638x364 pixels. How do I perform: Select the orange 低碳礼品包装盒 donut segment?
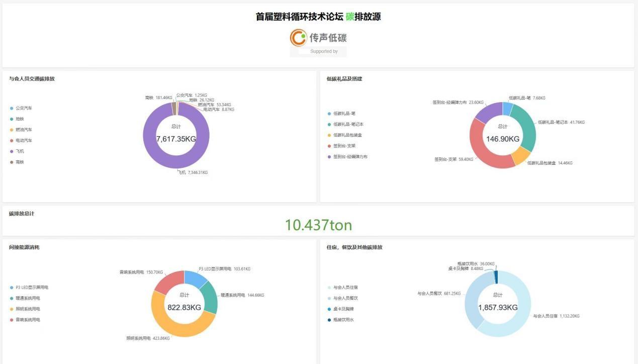pos(521,156)
